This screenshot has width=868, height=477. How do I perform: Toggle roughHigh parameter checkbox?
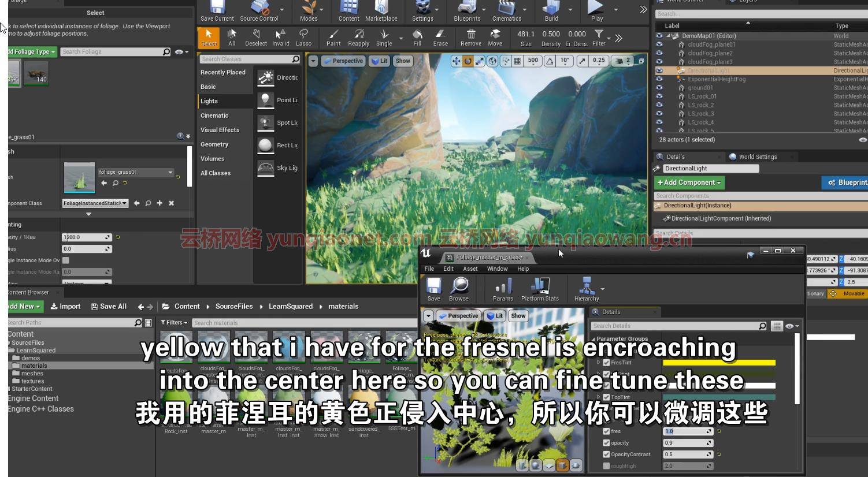coord(606,466)
